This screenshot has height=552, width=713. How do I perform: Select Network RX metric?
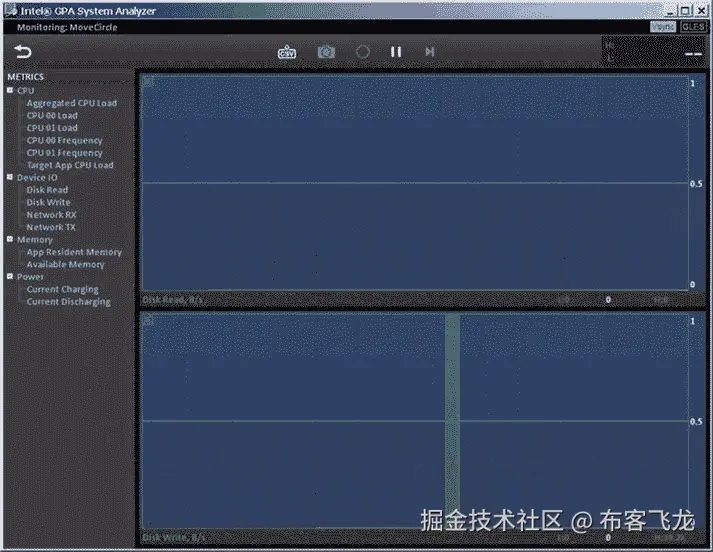(51, 215)
